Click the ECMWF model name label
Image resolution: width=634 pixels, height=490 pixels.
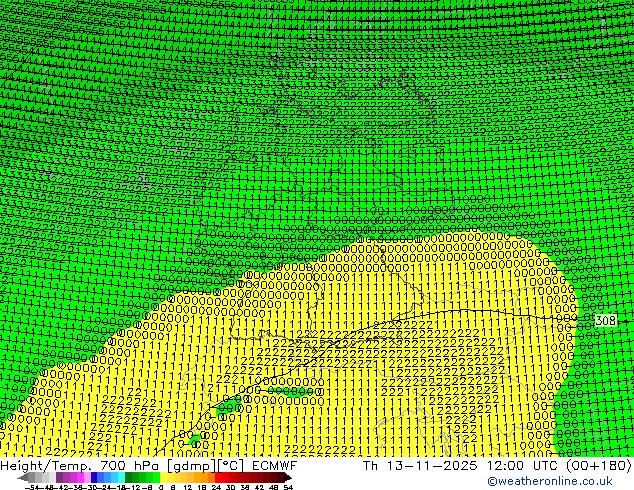(275, 465)
